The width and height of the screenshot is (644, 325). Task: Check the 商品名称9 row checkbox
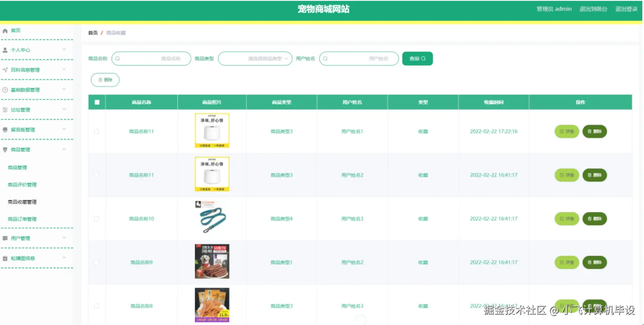[x=96, y=262]
